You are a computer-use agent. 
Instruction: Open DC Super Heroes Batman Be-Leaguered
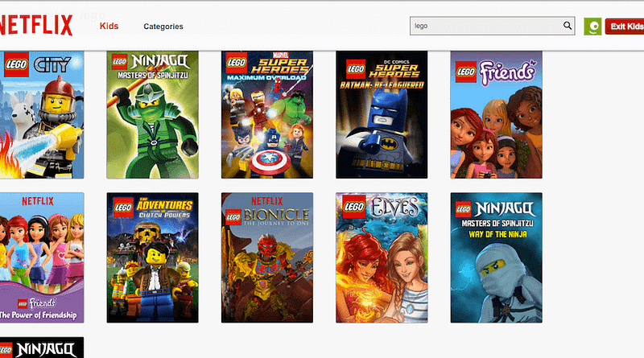click(382, 114)
